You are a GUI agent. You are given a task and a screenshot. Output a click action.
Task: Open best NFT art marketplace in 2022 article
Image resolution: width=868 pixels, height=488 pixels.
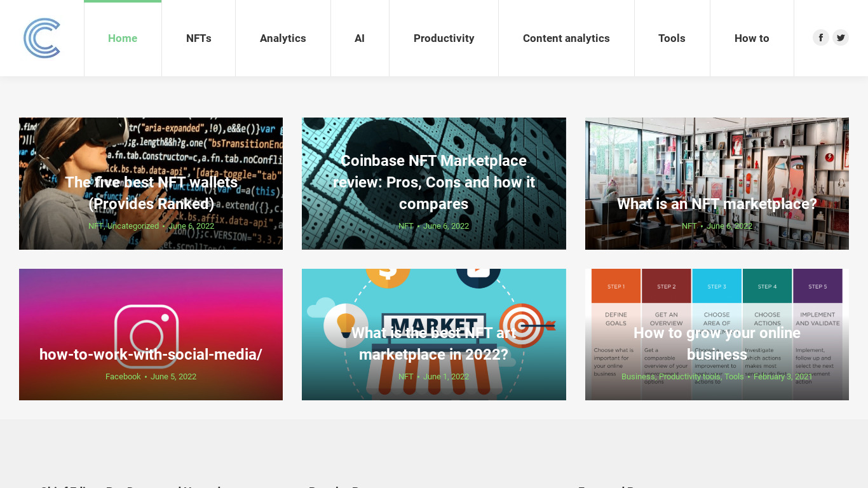pyautogui.click(x=434, y=344)
